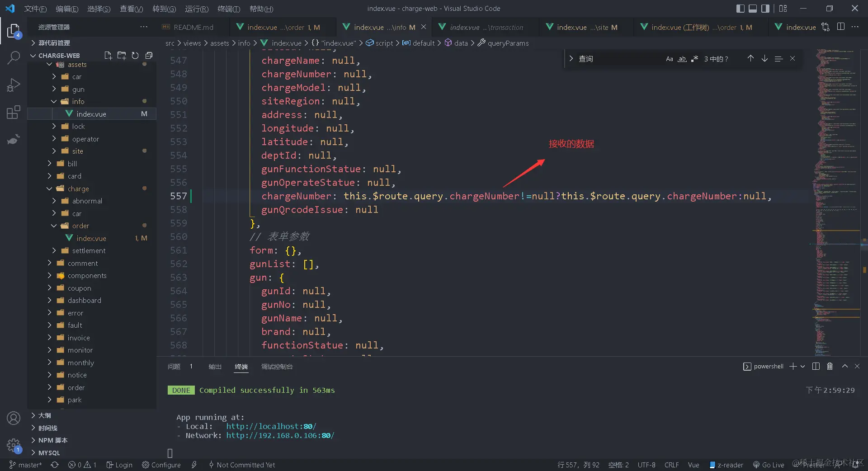The image size is (868, 471).
Task: Create a new folder in CHARGE-WEB
Action: (x=121, y=56)
